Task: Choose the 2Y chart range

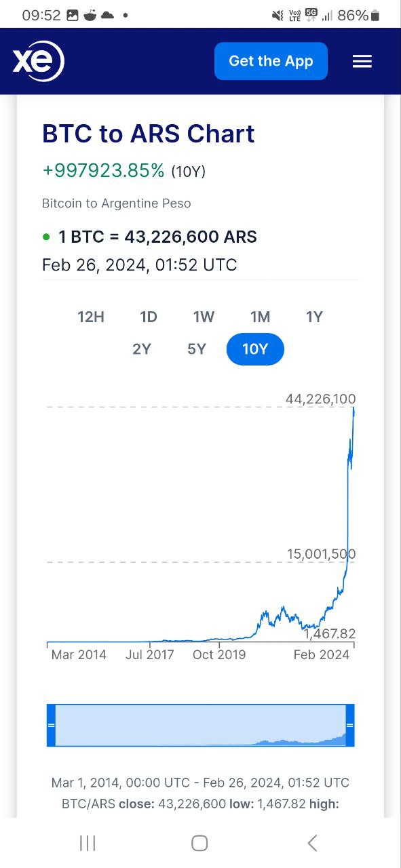Action: click(x=142, y=349)
